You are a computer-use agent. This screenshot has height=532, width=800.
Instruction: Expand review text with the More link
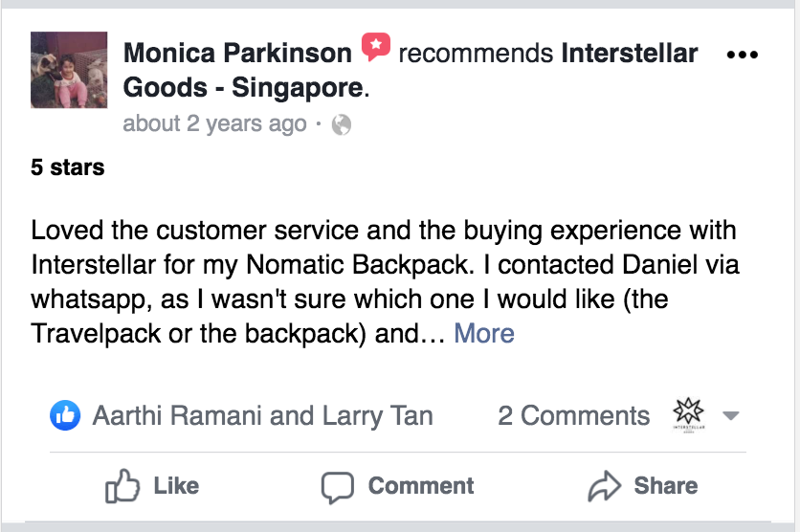point(484,333)
